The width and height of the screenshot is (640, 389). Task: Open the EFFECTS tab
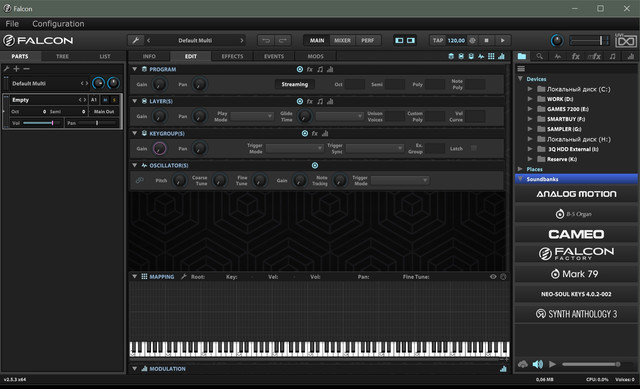pyautogui.click(x=232, y=56)
